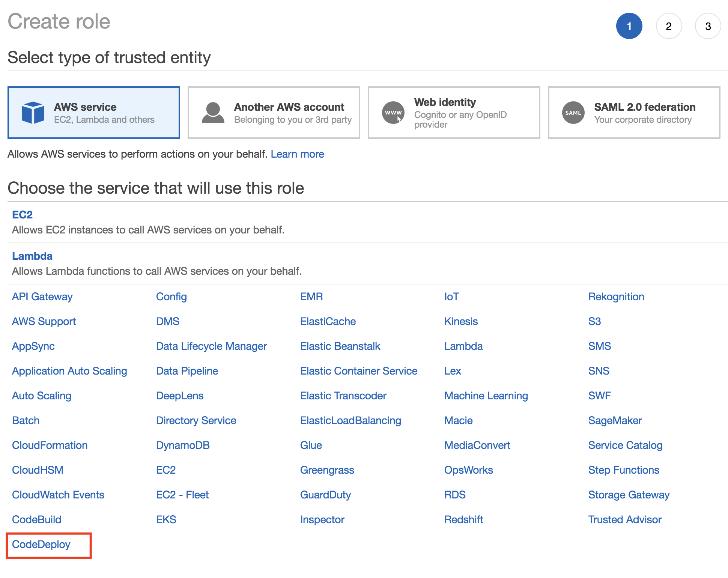
Task: Click the Another AWS account person icon
Action: coord(213,113)
